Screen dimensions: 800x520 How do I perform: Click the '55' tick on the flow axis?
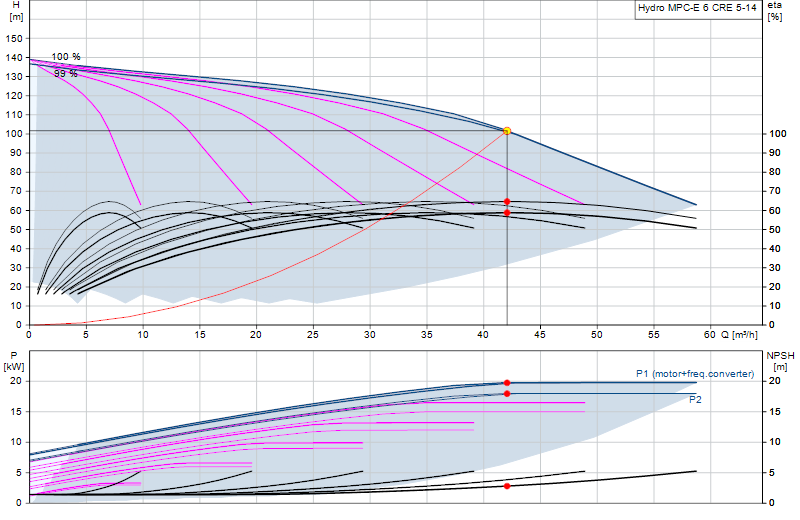[654, 335]
